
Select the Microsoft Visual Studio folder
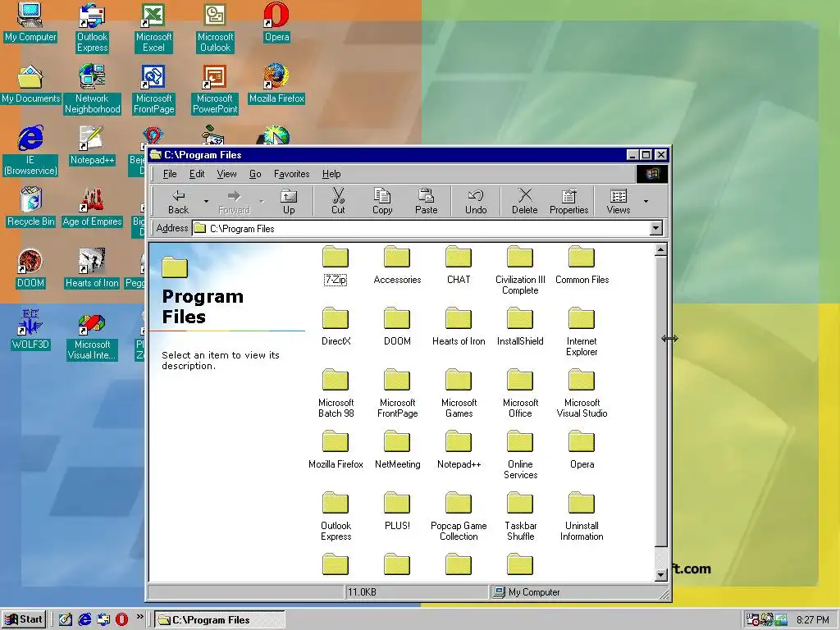point(582,394)
